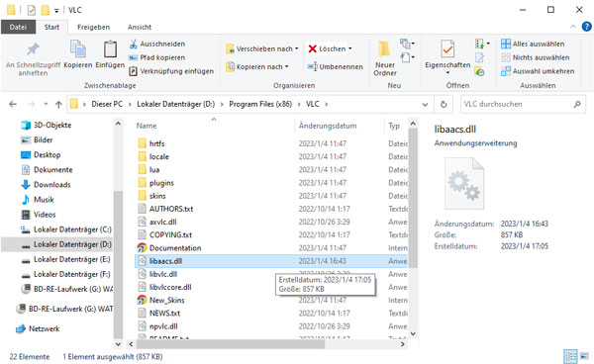Sort by the Änderungsdatum column header
Screen dimensions: 594x364
click(328, 126)
